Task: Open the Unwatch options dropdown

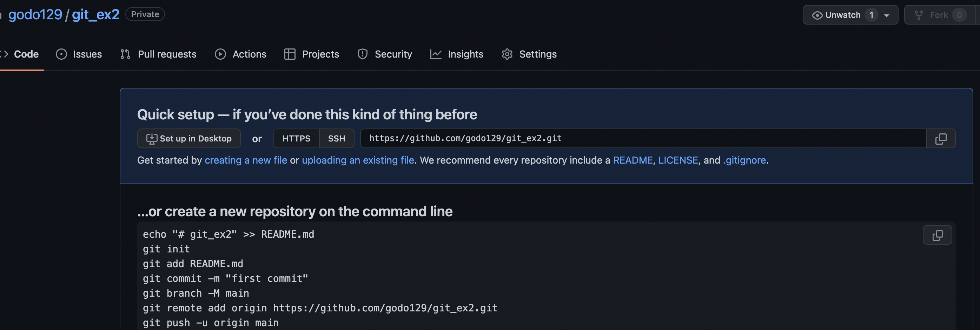Action: [887, 14]
